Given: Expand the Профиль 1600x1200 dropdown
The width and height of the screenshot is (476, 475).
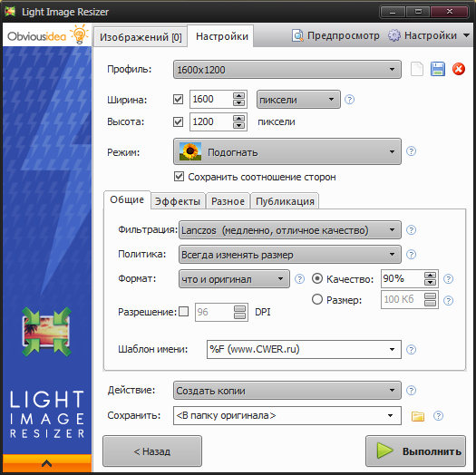Looking at the screenshot, I should point(287,70).
